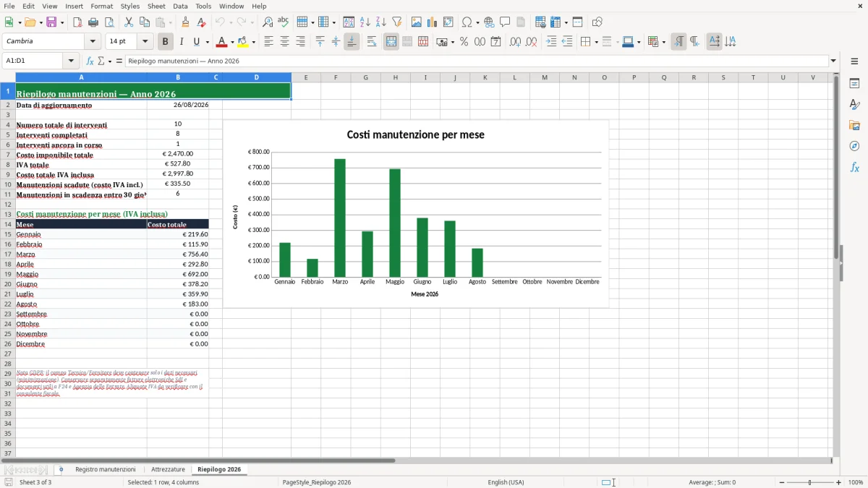The width and height of the screenshot is (868, 488).
Task: Expand the Name Box dropdown arrow
Action: [71, 61]
